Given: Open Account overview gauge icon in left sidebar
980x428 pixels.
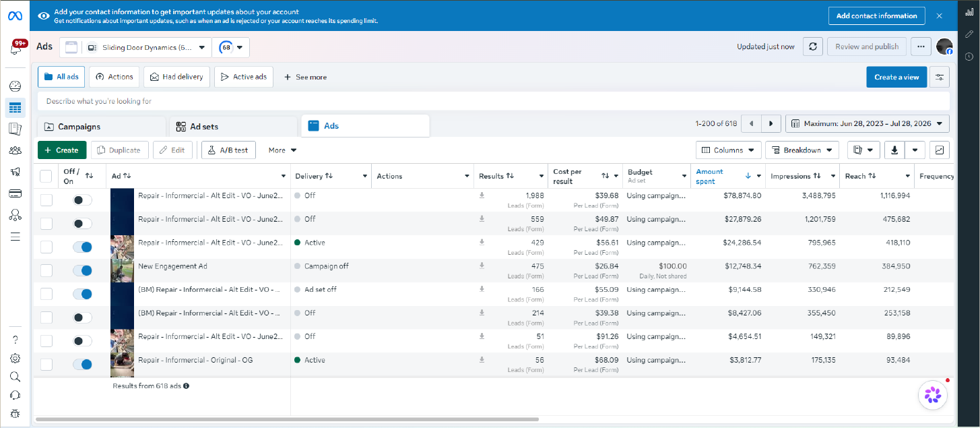Looking at the screenshot, I should click(15, 86).
